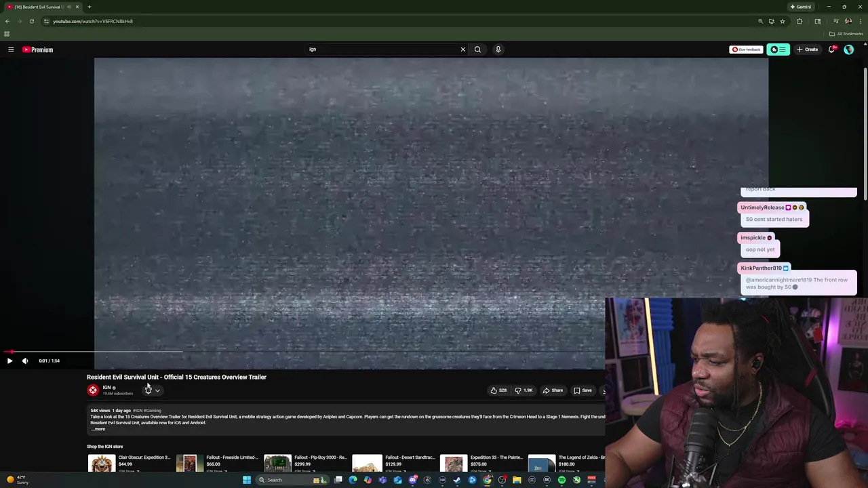This screenshot has width=868, height=488.
Task: Open a new browser tab
Action: point(89,7)
